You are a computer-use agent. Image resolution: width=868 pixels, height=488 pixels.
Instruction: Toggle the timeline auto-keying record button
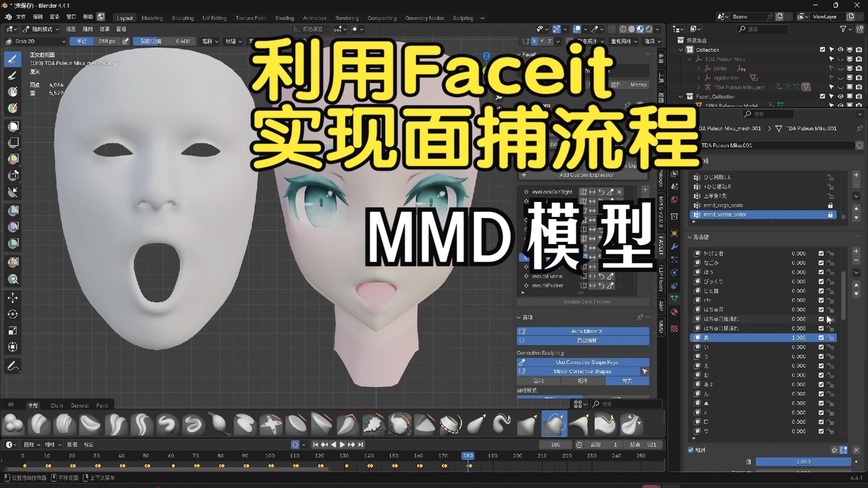pos(295,445)
